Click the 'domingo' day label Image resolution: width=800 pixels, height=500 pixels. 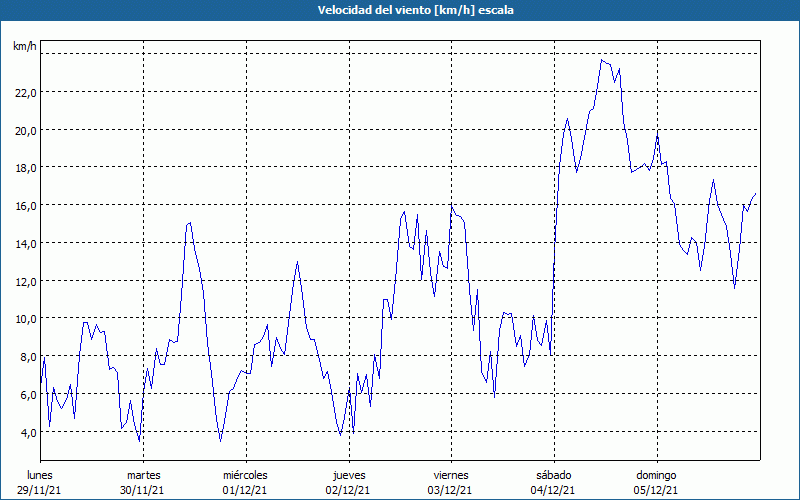tap(656, 475)
